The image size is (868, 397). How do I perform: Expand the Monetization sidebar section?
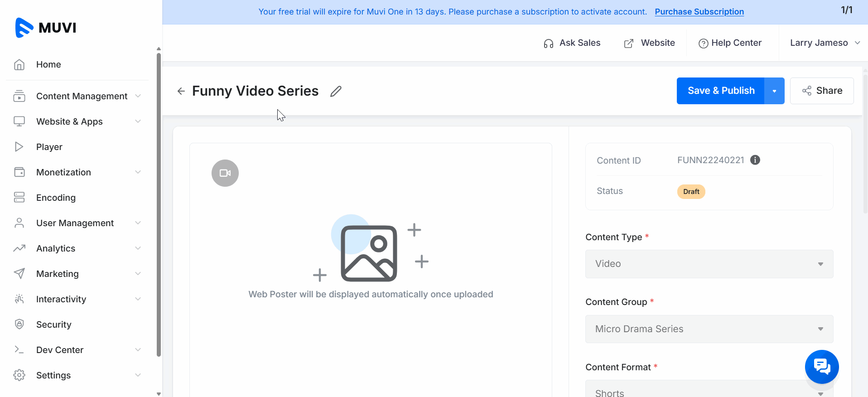(63, 172)
